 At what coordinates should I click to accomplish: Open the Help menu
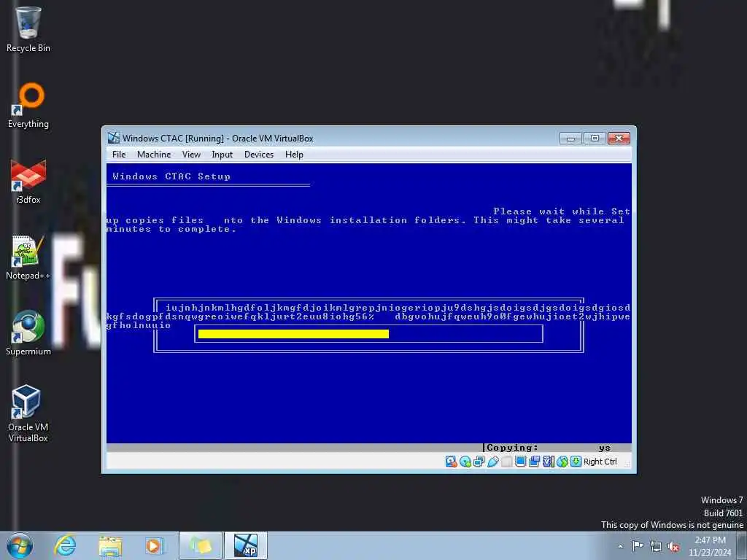click(x=294, y=155)
